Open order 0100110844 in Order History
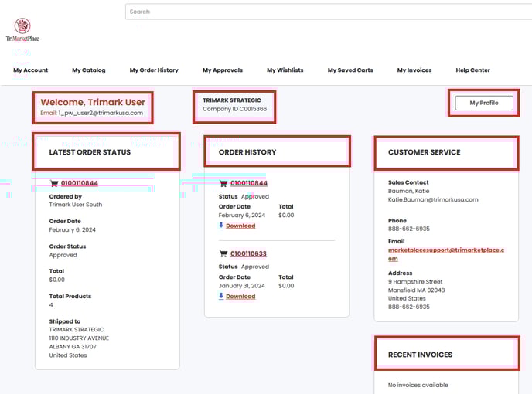The height and width of the screenshot is (394, 532). coord(249,183)
